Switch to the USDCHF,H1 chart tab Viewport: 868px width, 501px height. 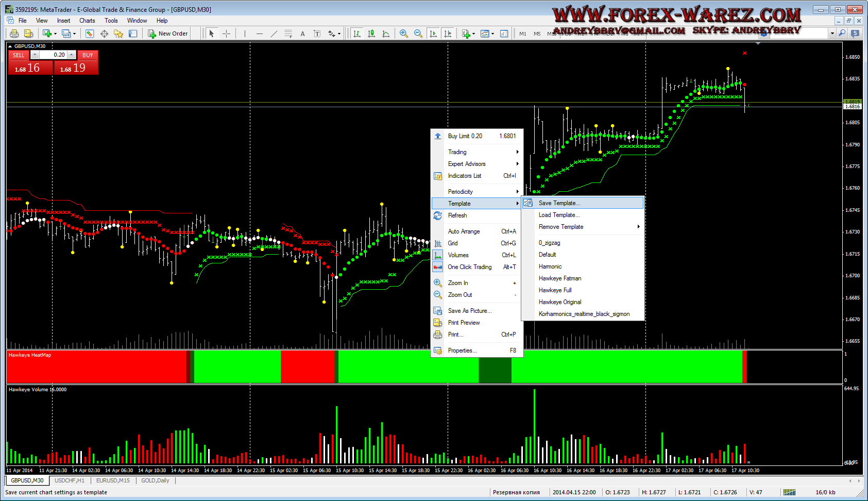[x=70, y=480]
